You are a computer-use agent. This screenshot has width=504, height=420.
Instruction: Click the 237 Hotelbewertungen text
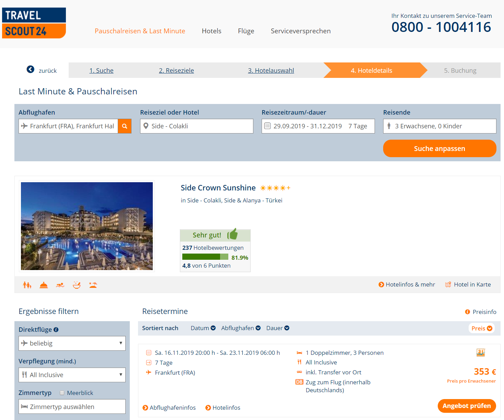tap(213, 248)
